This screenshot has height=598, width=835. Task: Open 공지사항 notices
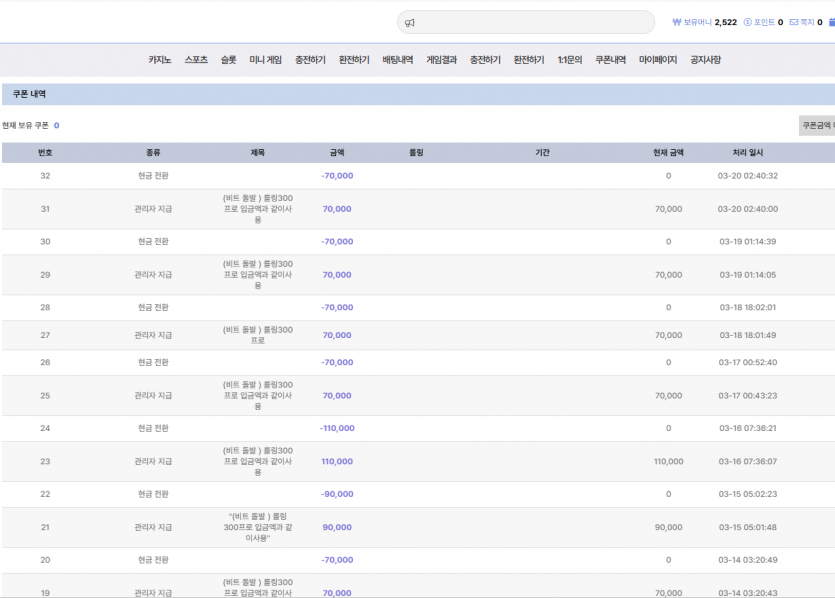(706, 60)
